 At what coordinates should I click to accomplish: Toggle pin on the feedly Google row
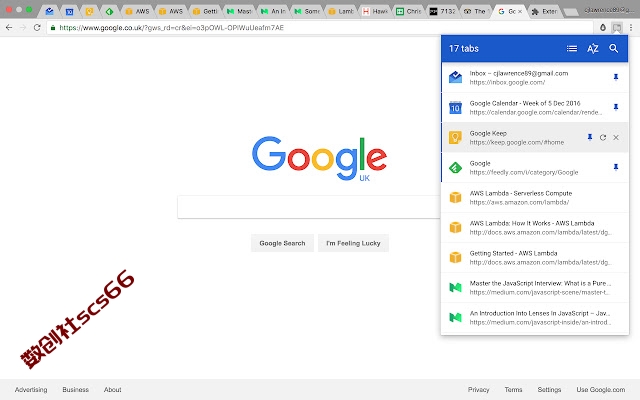pos(616,167)
